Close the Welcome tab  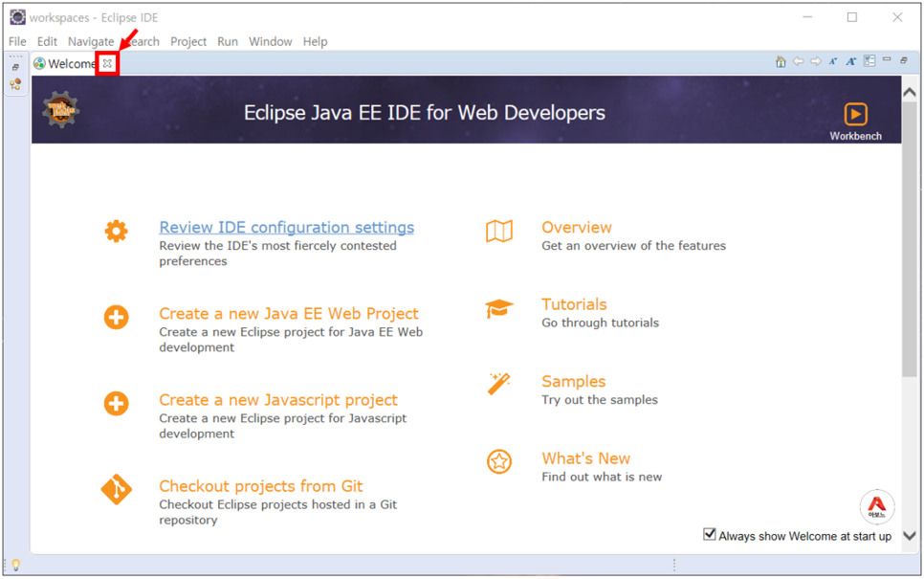click(x=107, y=63)
